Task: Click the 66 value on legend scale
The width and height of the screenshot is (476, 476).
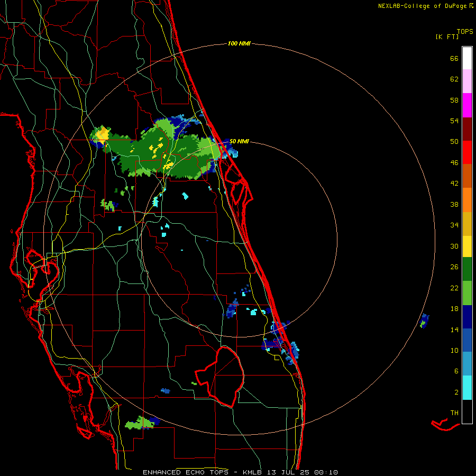Action: [454, 59]
